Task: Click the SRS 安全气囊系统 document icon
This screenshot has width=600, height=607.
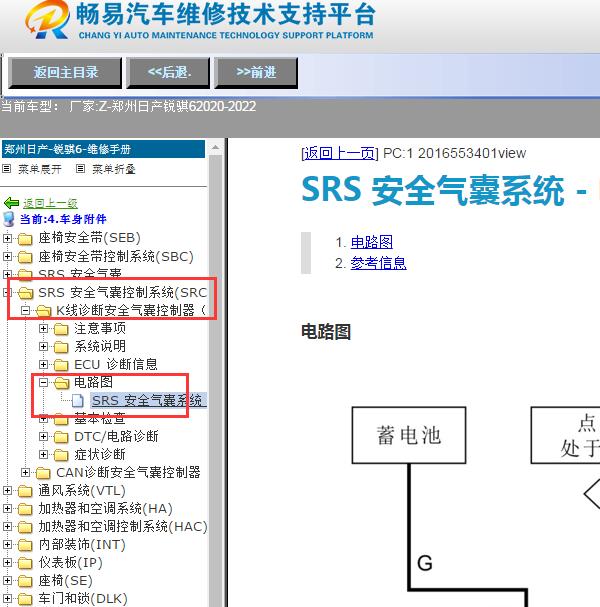Action: click(78, 401)
